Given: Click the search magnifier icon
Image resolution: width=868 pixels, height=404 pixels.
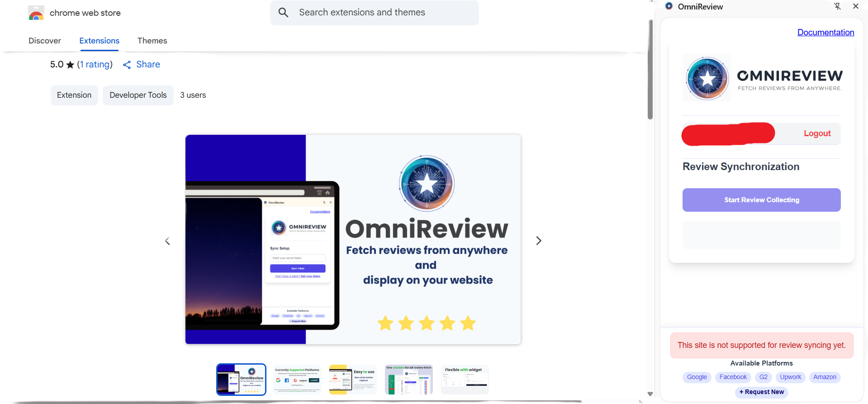Looking at the screenshot, I should 283,13.
